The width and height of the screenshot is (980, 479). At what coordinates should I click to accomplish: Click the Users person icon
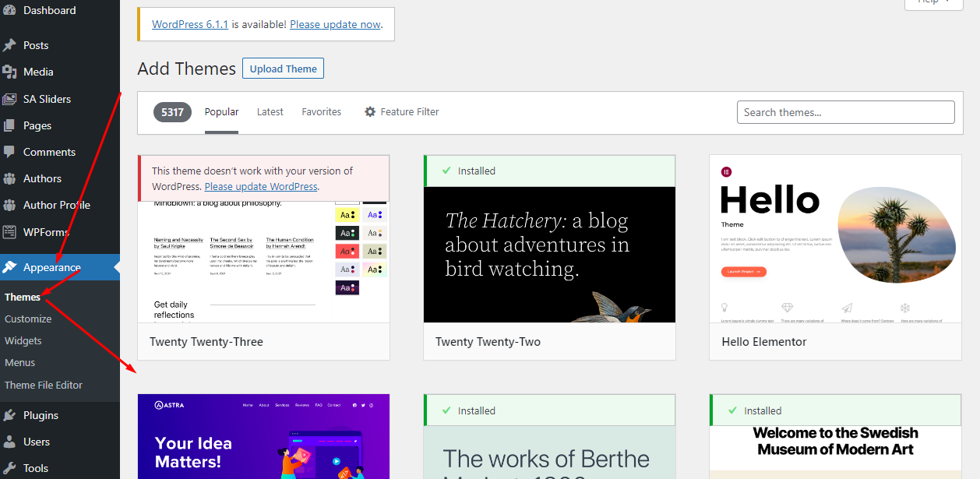9,442
